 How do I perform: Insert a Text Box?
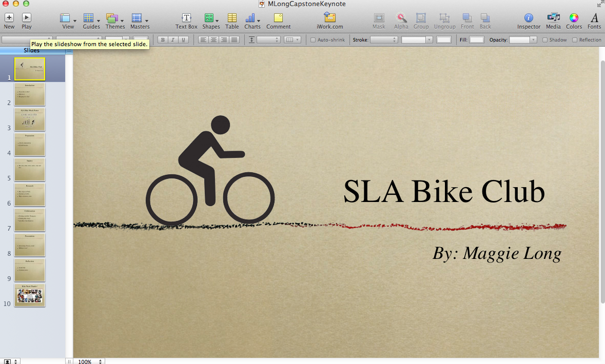click(x=186, y=18)
